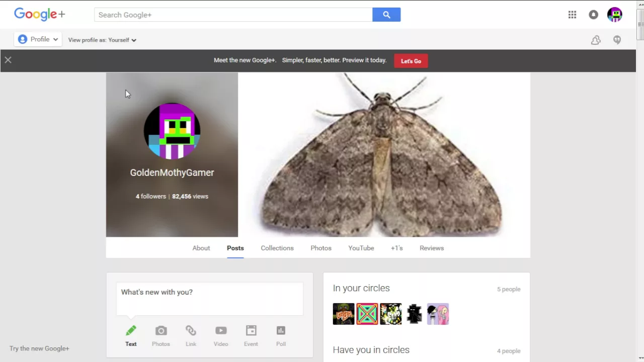
Task: Click the blue search magnifier button
Action: tap(386, 15)
